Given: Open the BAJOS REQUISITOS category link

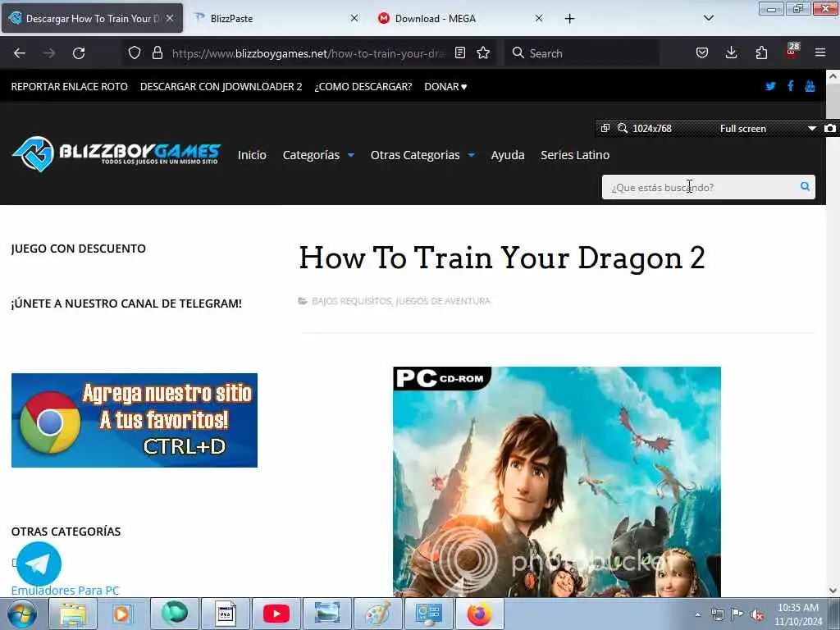Looking at the screenshot, I should (351, 301).
